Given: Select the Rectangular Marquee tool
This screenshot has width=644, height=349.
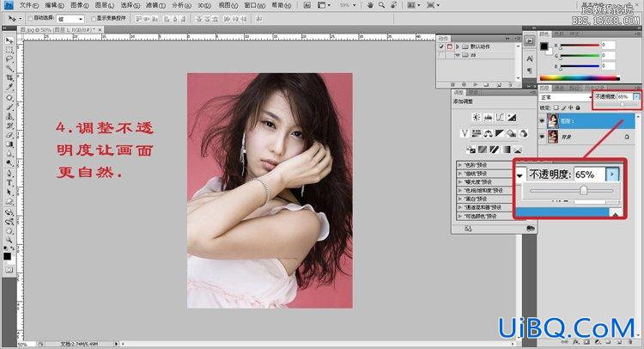Looking at the screenshot, I should tap(9, 50).
